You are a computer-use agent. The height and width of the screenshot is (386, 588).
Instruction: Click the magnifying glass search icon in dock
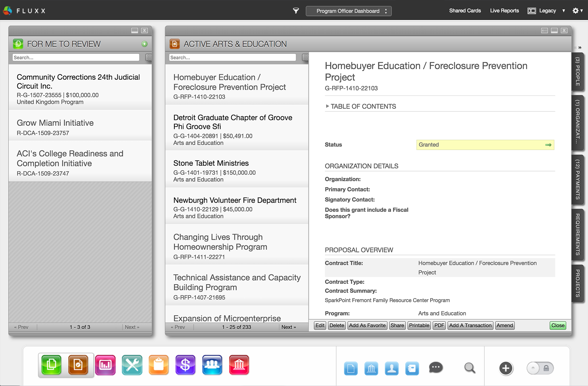pyautogui.click(x=469, y=368)
